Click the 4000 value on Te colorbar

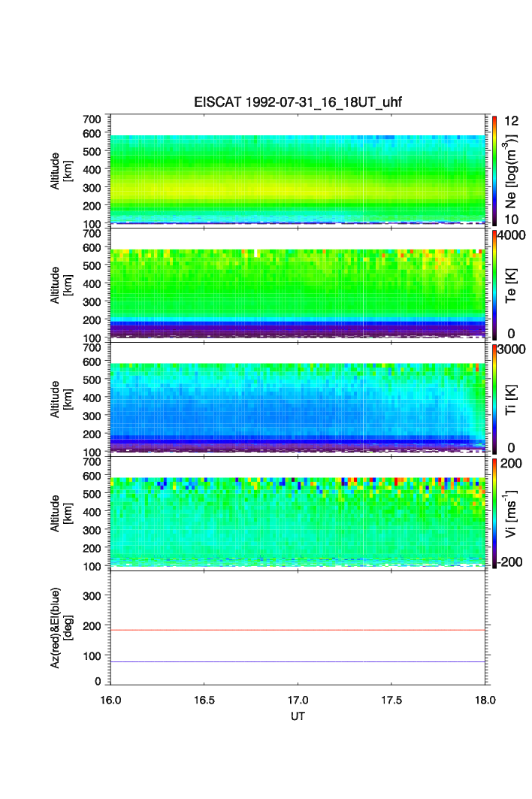511,235
